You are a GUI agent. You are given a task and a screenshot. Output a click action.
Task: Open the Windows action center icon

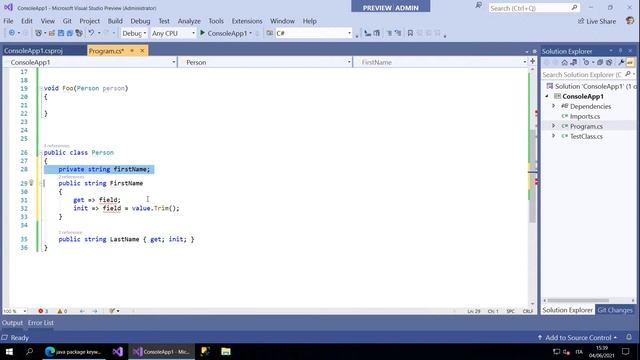(626, 351)
